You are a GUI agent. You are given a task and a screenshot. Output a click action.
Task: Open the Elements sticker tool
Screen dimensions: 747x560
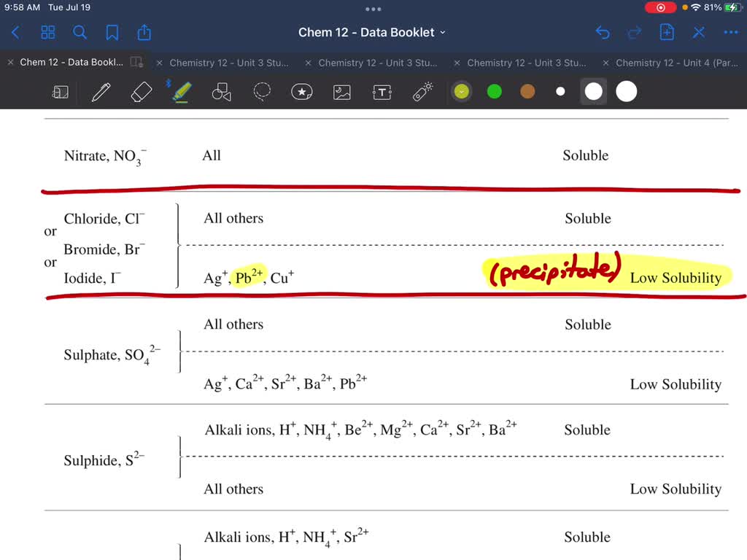302,91
